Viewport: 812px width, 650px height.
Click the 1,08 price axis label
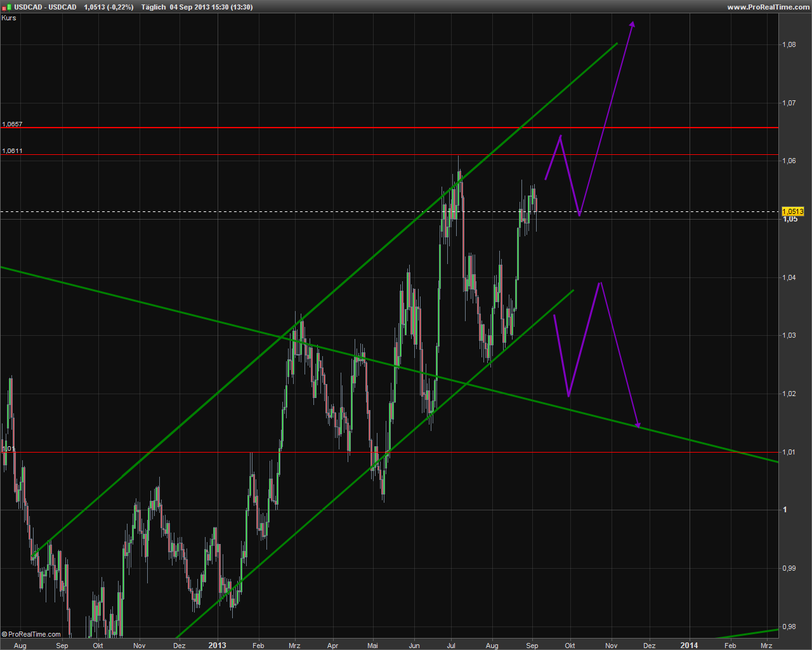pos(789,44)
